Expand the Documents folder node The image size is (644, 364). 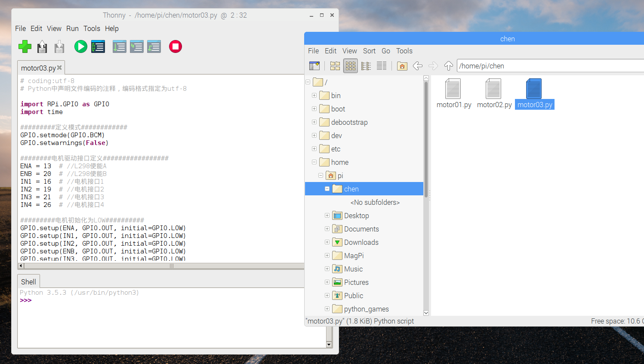click(327, 228)
